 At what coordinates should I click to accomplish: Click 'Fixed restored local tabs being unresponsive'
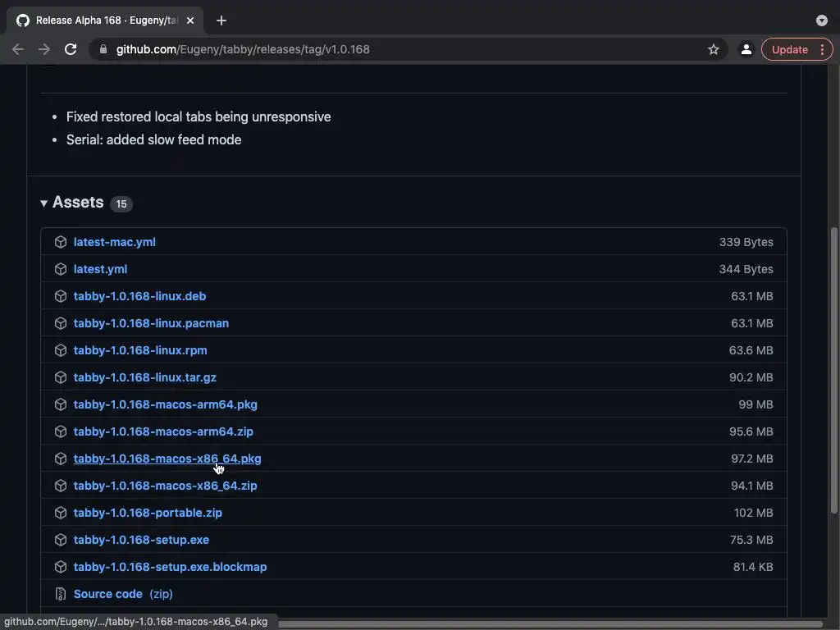(x=199, y=116)
